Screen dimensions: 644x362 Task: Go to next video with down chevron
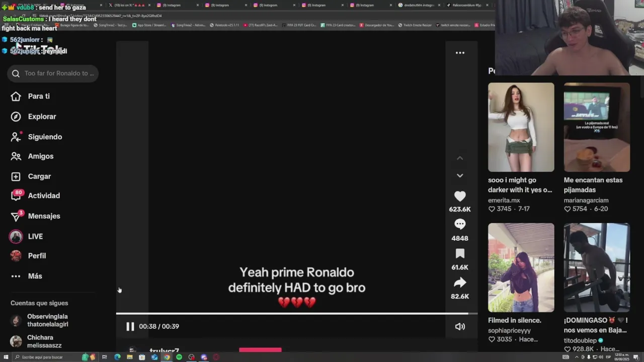[460, 175]
